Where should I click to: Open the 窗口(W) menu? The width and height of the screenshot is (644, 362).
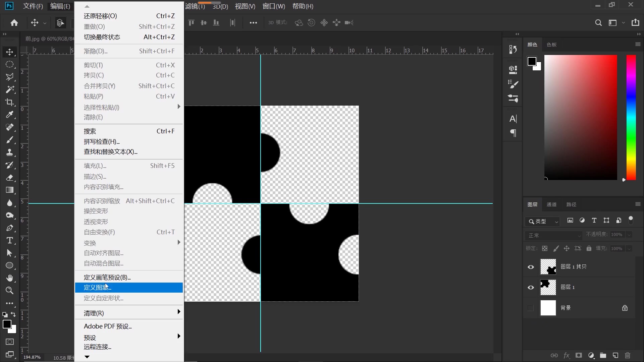[274, 6]
